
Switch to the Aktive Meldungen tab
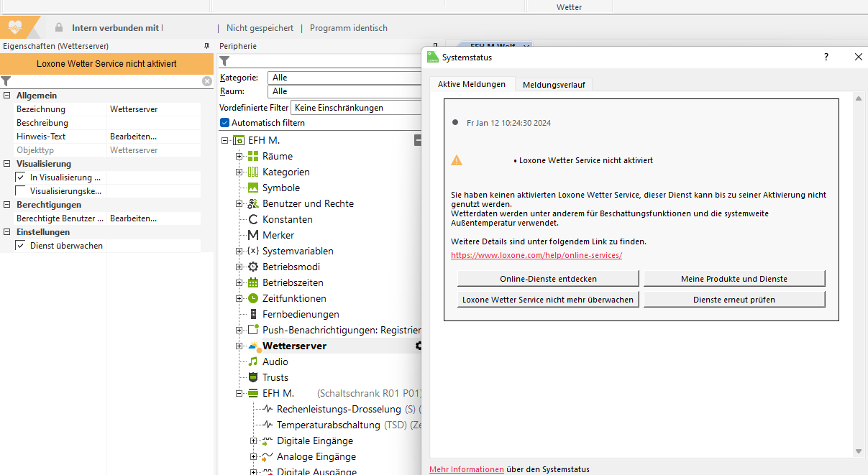coord(472,84)
